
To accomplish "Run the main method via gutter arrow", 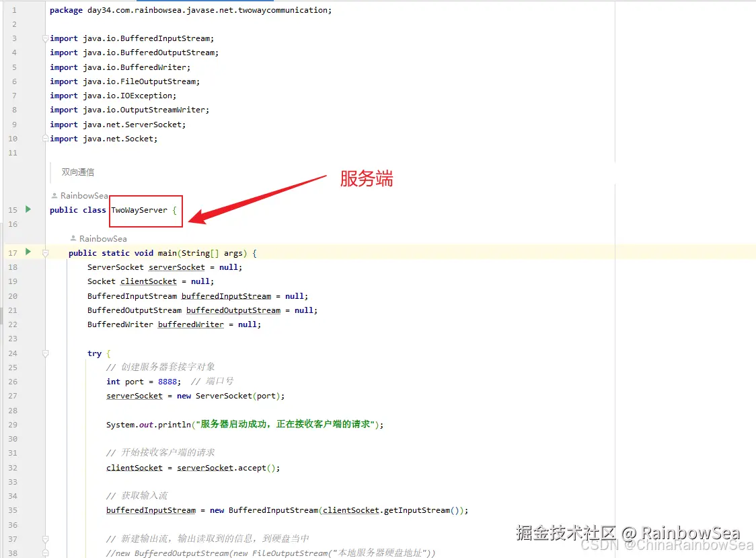I will (x=28, y=252).
